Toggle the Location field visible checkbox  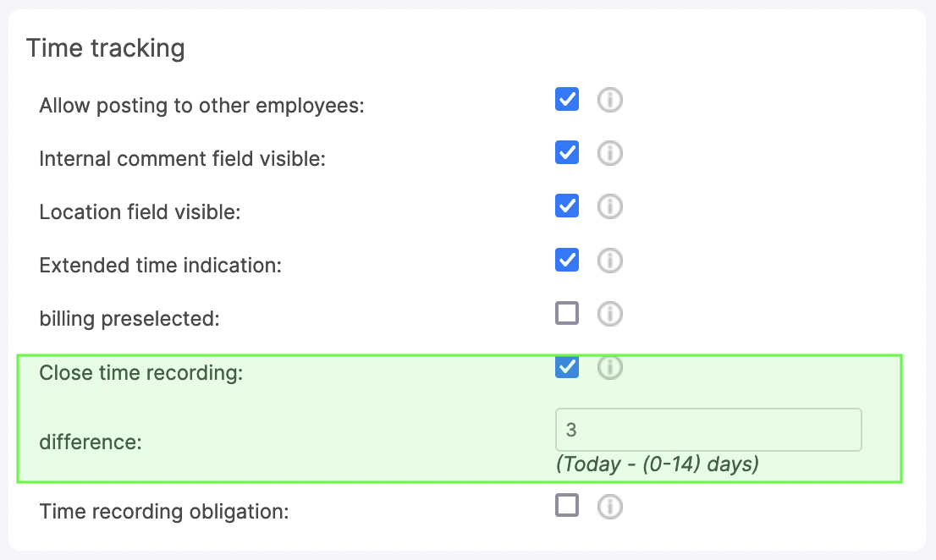566,206
